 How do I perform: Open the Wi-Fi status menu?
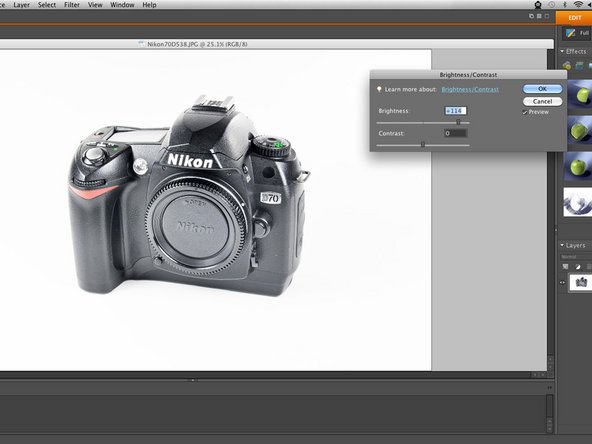click(578, 5)
